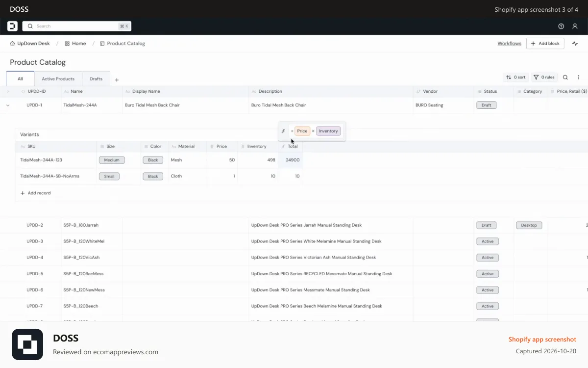Go to UpDown Desk breadcrumb
The height and width of the screenshot is (368, 588).
(x=30, y=43)
